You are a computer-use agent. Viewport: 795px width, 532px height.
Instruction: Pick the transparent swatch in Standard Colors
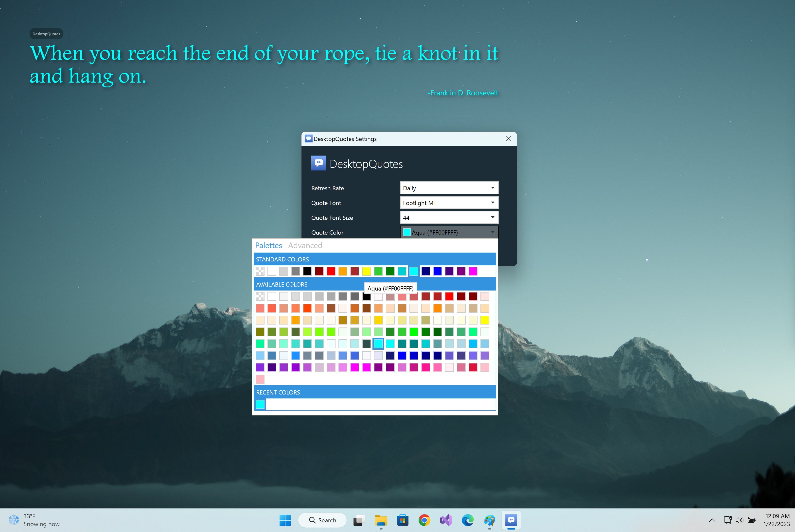point(260,271)
